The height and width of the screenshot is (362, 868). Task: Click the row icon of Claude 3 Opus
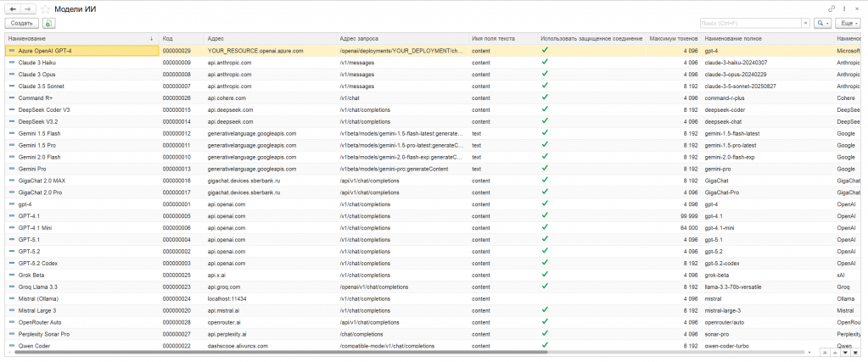[12, 75]
